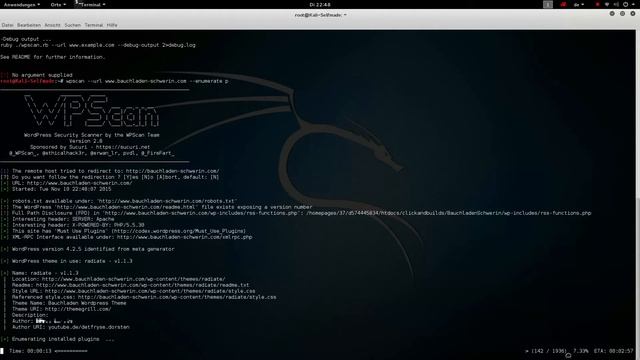Open the Orte places menu
640x360 pixels.
pyautogui.click(x=58, y=4)
